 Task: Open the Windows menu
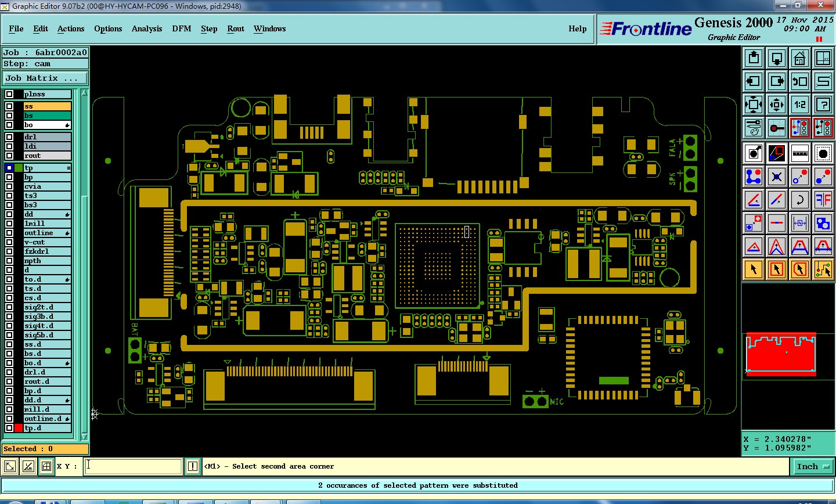[269, 28]
